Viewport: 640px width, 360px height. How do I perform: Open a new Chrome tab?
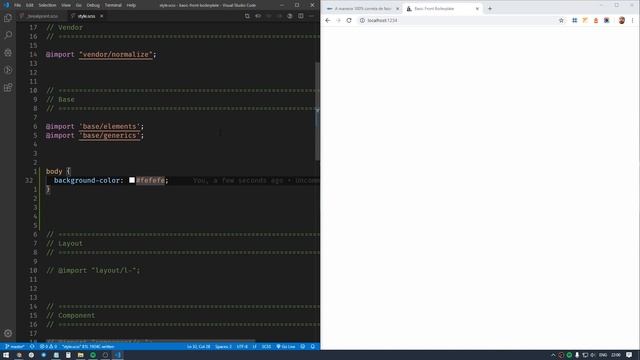[490, 9]
